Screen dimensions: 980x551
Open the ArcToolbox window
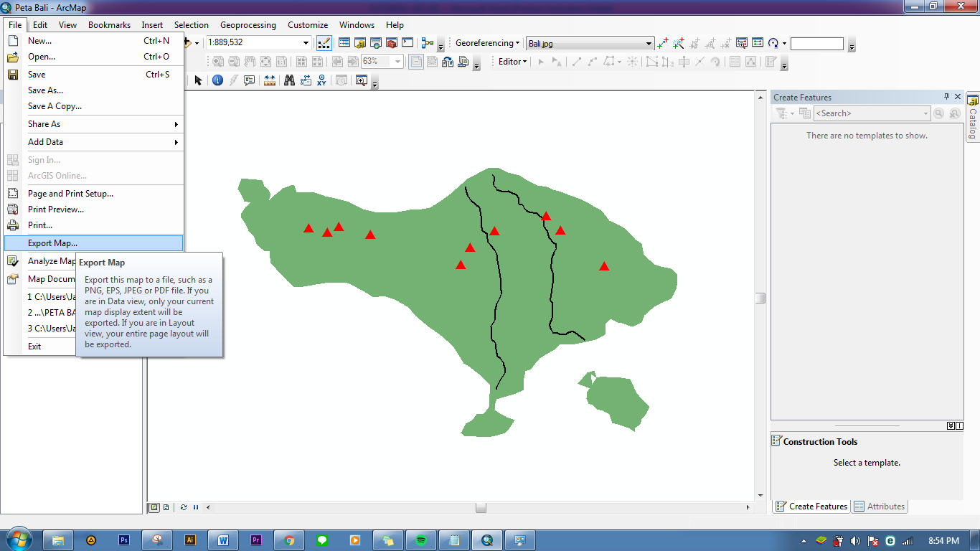click(391, 42)
